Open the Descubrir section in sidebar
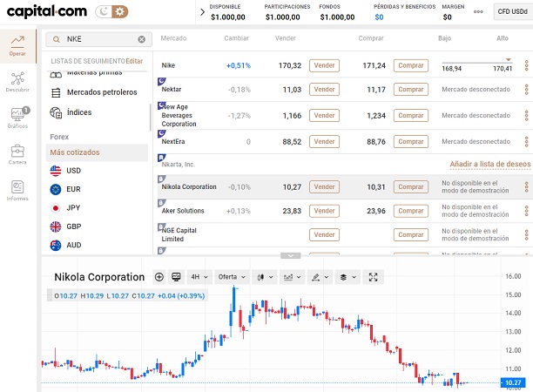This screenshot has width=533, height=392. pos(17,82)
